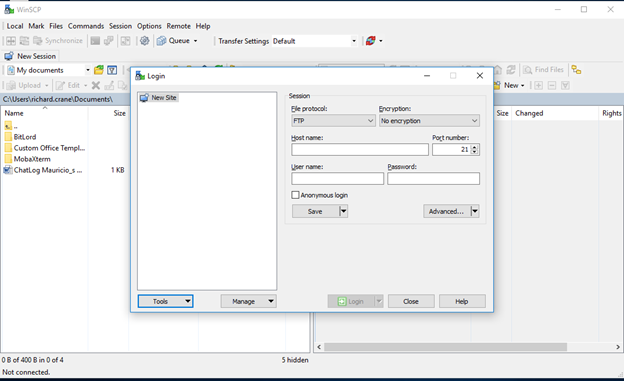Enable the Anonymous login checkbox
The width and height of the screenshot is (624, 381).
295,195
